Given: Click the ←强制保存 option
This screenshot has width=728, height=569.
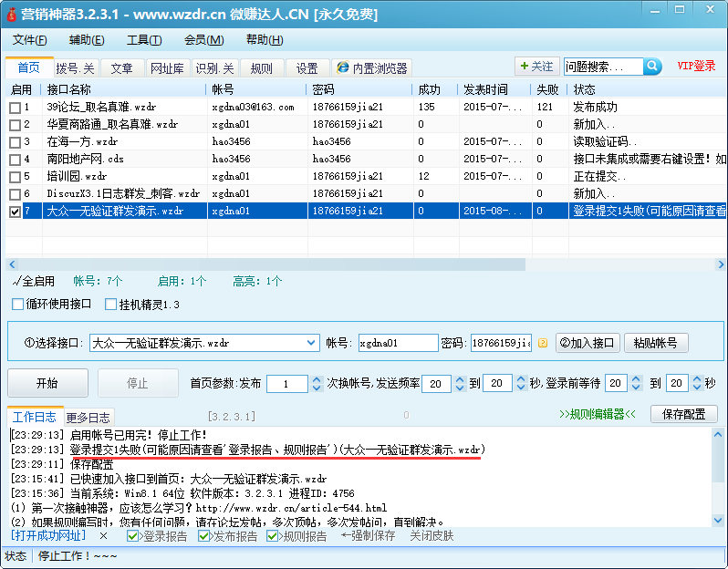Looking at the screenshot, I should [x=369, y=536].
